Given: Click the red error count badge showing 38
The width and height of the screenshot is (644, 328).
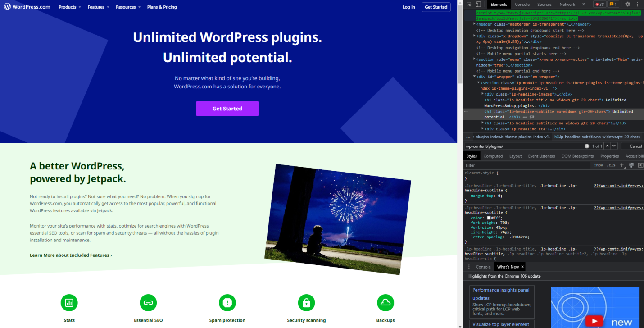Looking at the screenshot, I should coord(599,4).
